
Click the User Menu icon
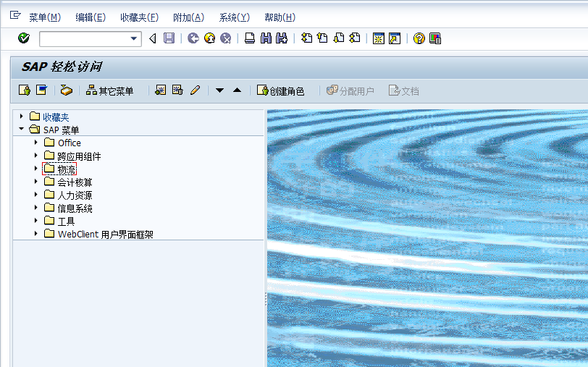click(x=25, y=90)
